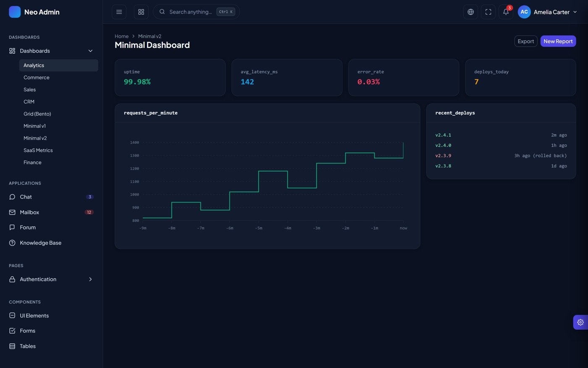
Task: Click the Mailbox badge showing 12
Action: pos(89,212)
